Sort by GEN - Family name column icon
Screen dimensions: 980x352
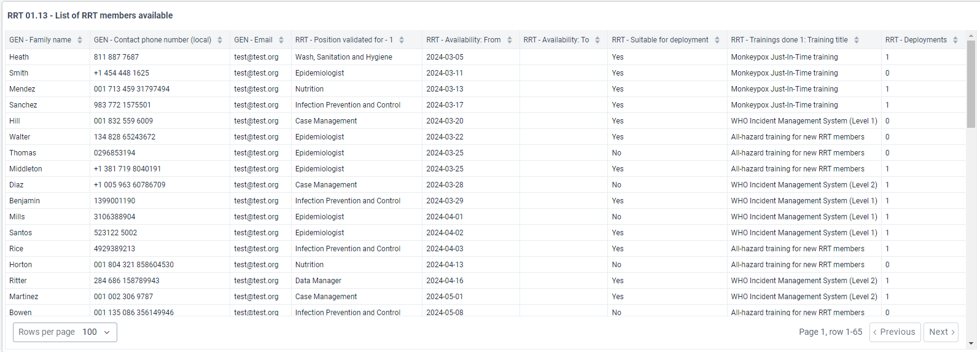pyautogui.click(x=80, y=40)
